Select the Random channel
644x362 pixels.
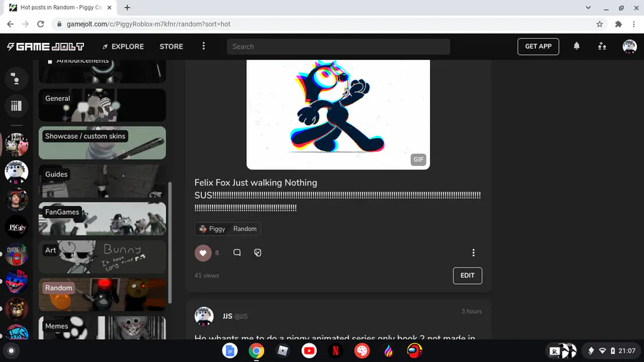[x=102, y=295]
